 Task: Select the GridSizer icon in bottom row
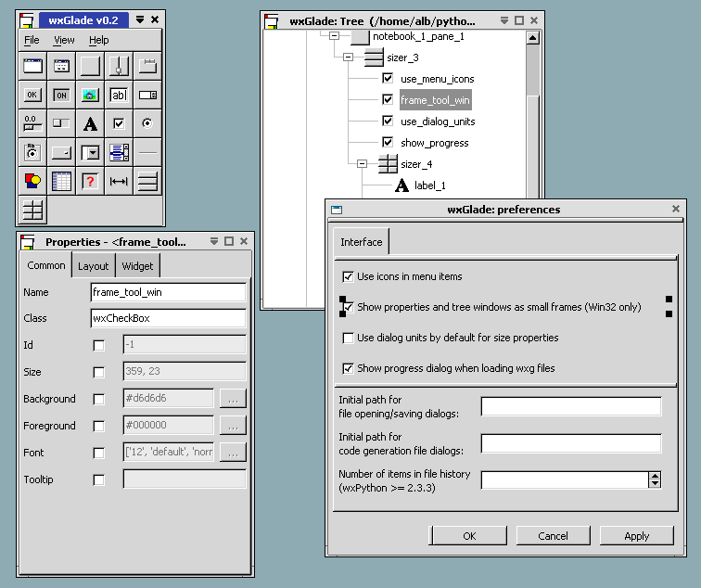pos(32,211)
